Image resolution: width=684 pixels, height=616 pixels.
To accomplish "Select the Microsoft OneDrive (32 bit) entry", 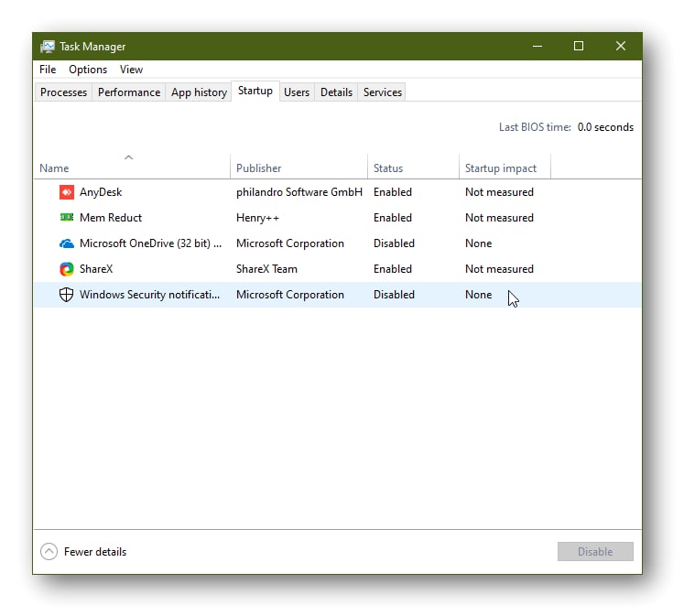I will pyautogui.click(x=150, y=243).
